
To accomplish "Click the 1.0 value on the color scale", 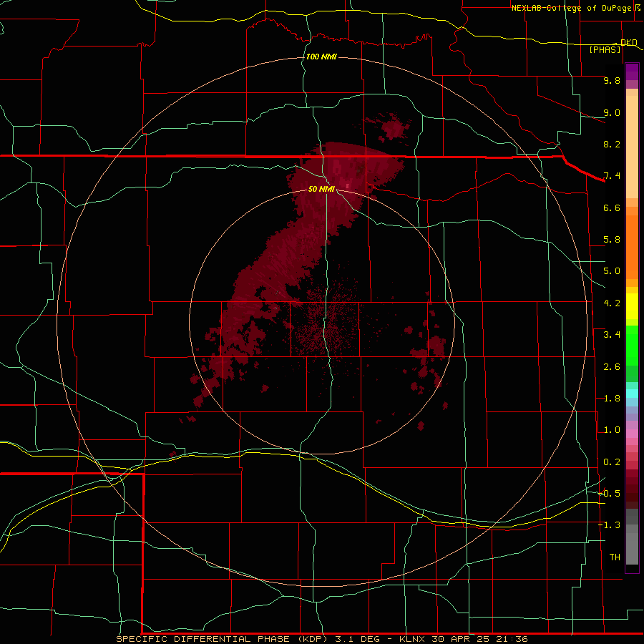I will click(x=612, y=430).
